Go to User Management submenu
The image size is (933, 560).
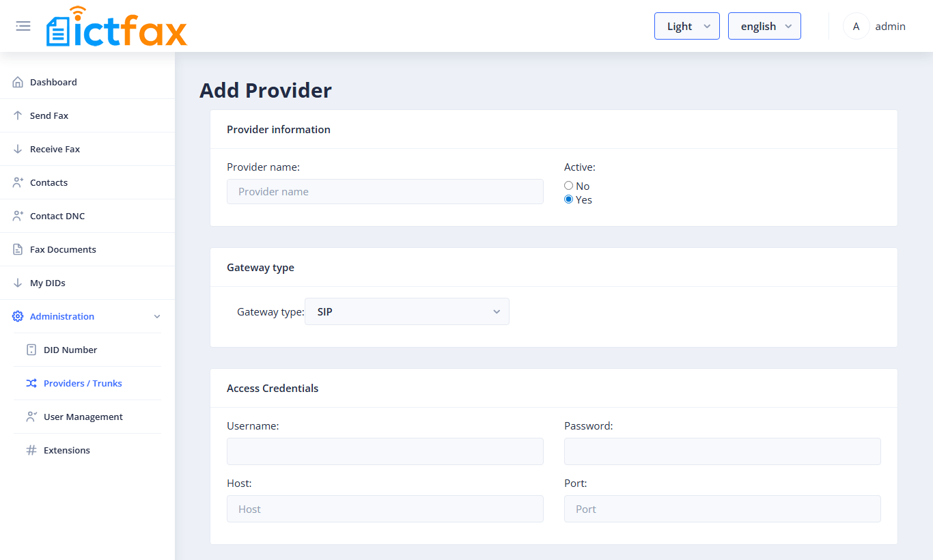coord(83,417)
